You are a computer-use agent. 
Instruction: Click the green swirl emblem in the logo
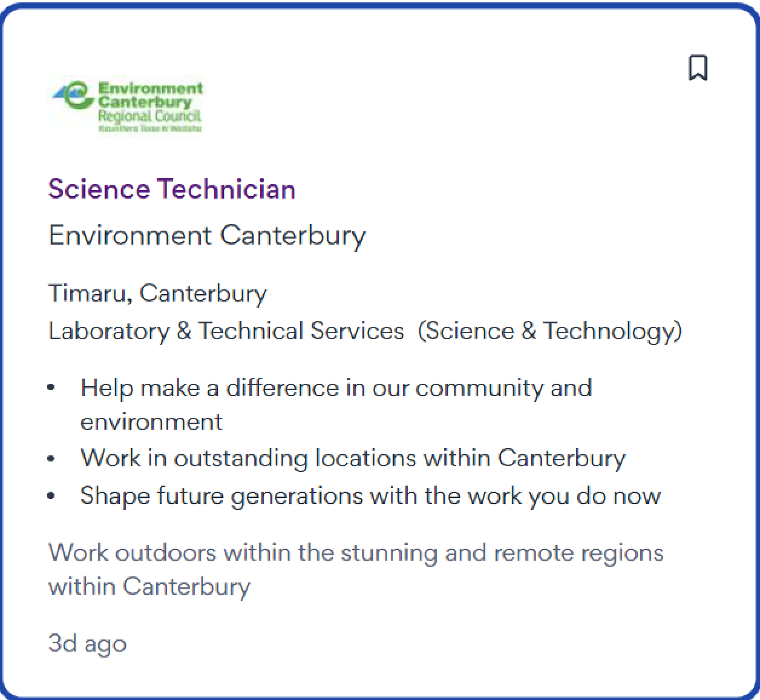pos(76,96)
